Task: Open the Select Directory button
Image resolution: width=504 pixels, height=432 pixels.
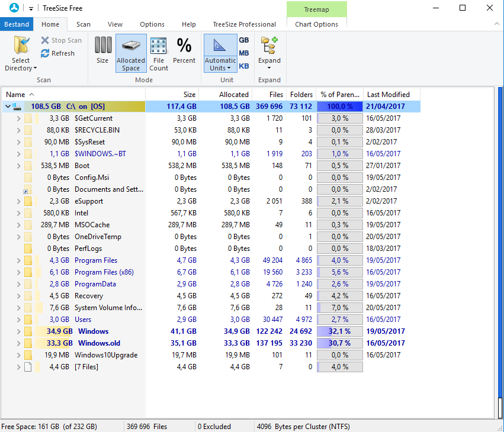Action: pyautogui.click(x=21, y=54)
